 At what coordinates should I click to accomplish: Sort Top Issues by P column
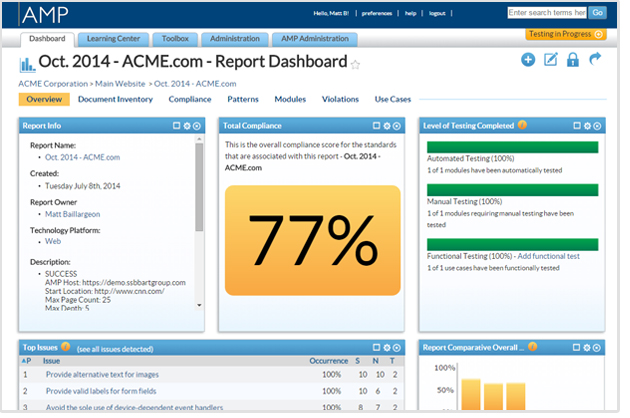(x=27, y=361)
